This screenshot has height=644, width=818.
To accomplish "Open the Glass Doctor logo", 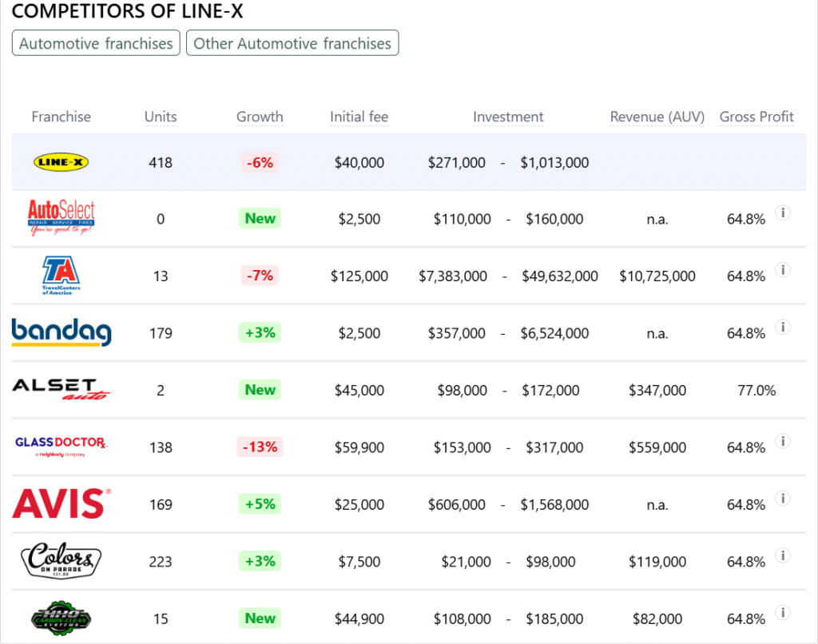I will [61, 447].
